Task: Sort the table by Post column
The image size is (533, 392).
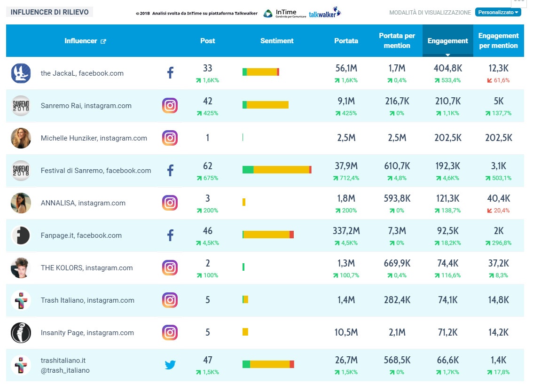Action: 208,41
